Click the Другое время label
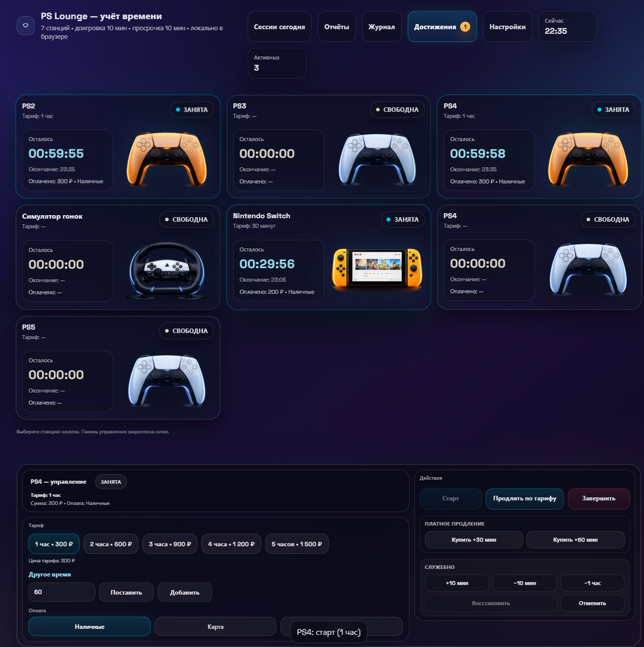 tap(50, 574)
